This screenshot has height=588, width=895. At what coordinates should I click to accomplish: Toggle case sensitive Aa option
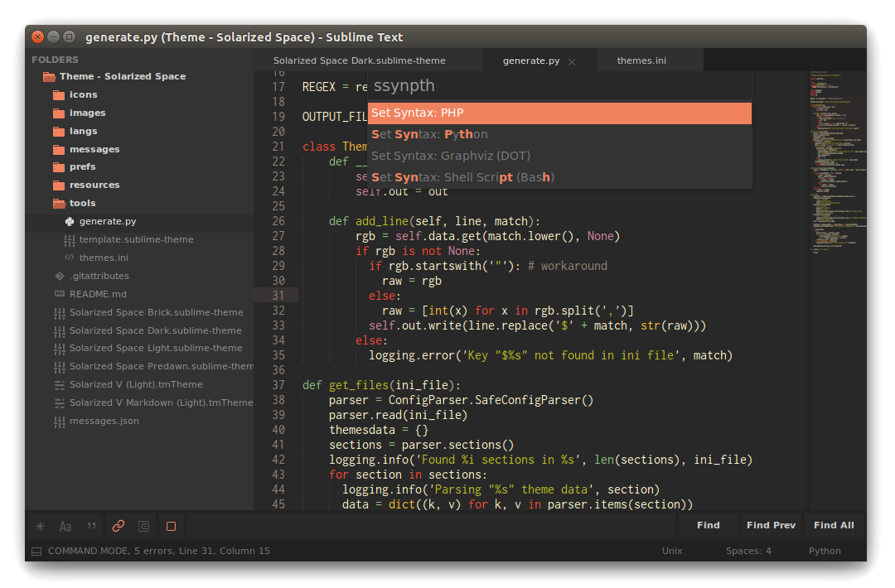(x=65, y=527)
